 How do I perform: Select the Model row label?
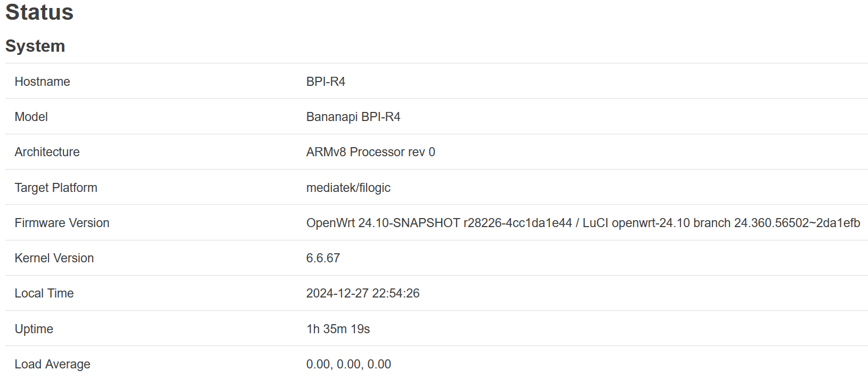point(31,117)
